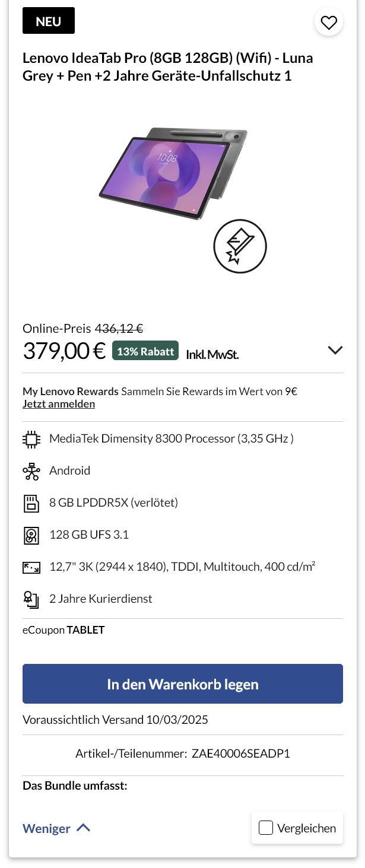This screenshot has width=365, height=868.
Task: Click the eCoupon TABLET text
Action: tap(64, 630)
